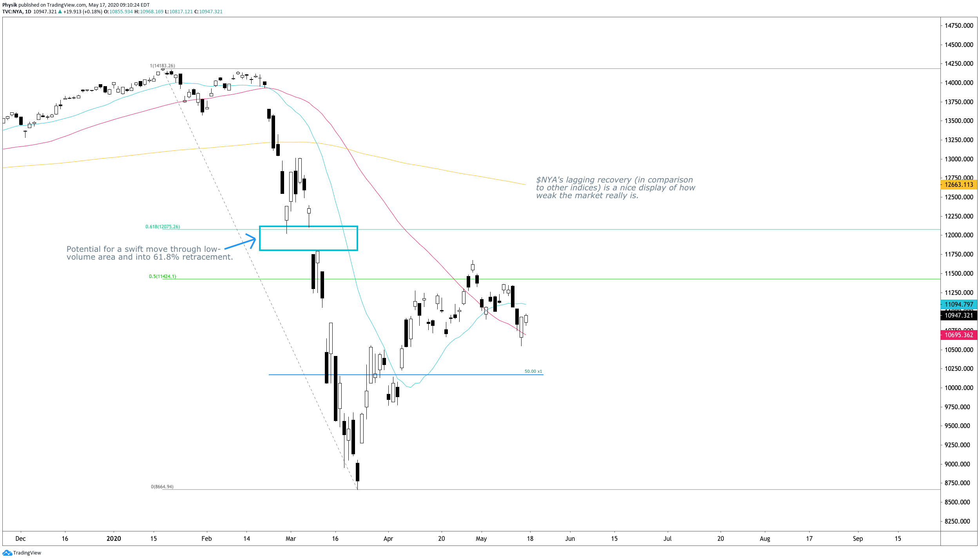980x560 pixels.
Task: Click the TVC:NYA, 1D symbol label
Action: tap(17, 12)
